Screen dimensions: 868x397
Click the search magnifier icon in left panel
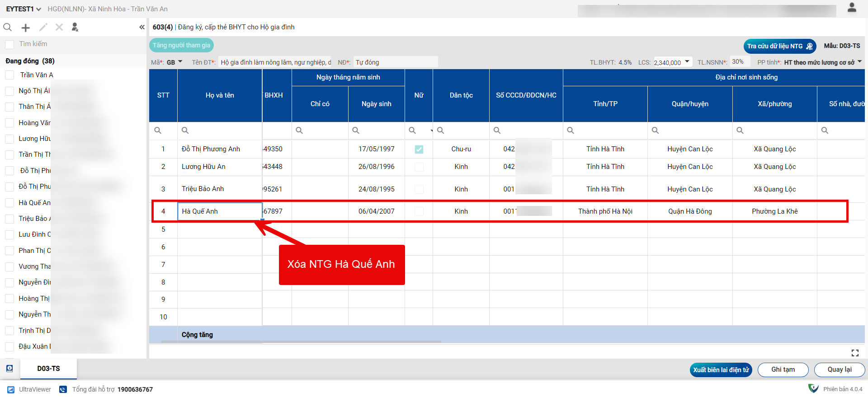click(8, 28)
